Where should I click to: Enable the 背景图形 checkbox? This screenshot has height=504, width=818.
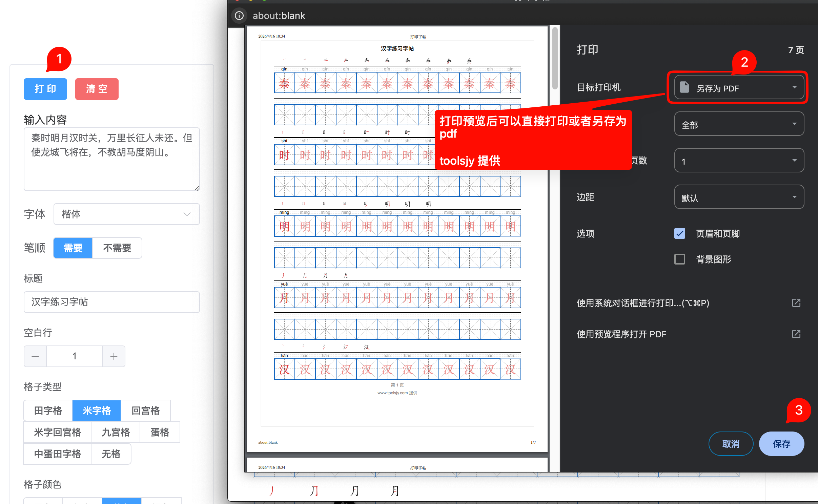click(x=679, y=259)
